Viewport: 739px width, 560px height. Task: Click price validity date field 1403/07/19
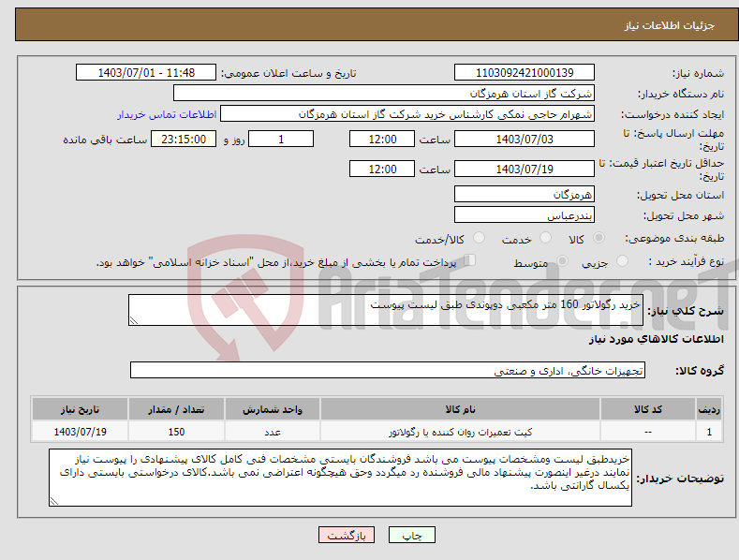[x=525, y=169]
